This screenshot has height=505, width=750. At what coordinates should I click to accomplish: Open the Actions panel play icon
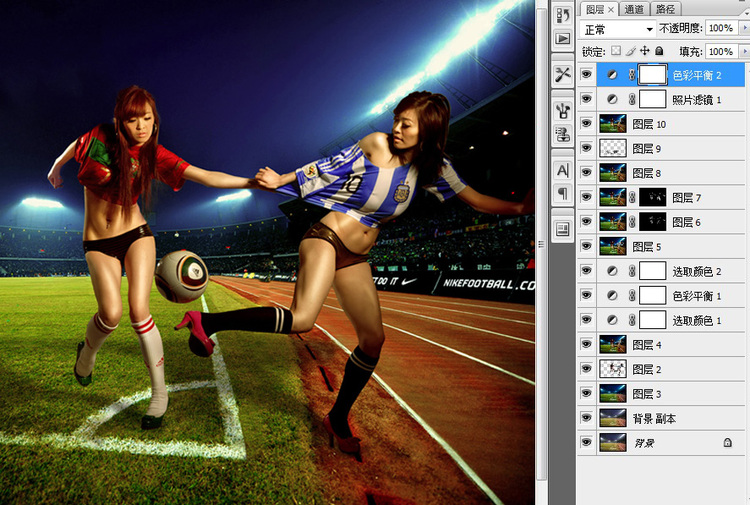point(563,38)
